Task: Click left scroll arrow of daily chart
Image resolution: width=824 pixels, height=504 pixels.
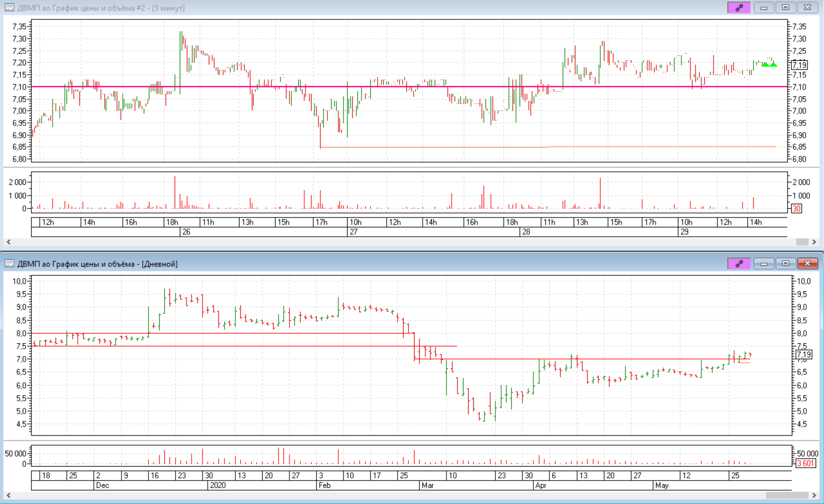Action: coord(9,495)
